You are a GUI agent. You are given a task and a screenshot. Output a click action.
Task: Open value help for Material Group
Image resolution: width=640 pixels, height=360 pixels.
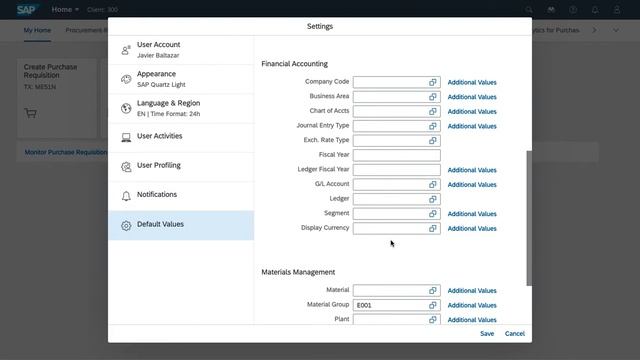433,305
